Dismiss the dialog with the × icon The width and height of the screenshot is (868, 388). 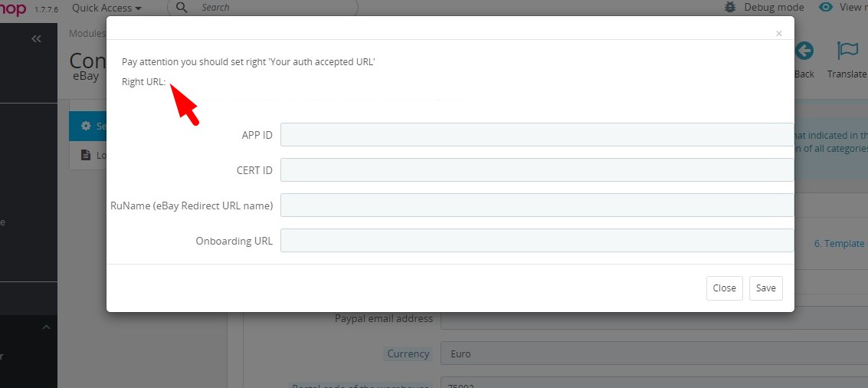pos(778,34)
